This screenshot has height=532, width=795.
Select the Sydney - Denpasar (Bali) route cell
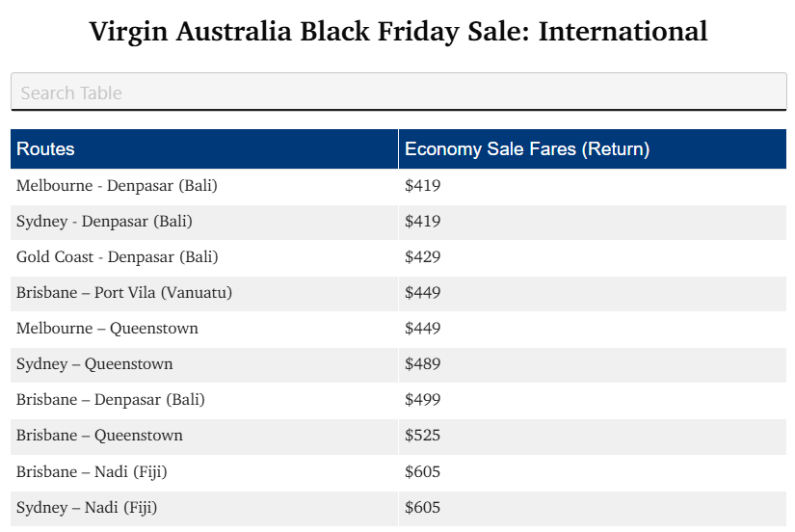104,222
